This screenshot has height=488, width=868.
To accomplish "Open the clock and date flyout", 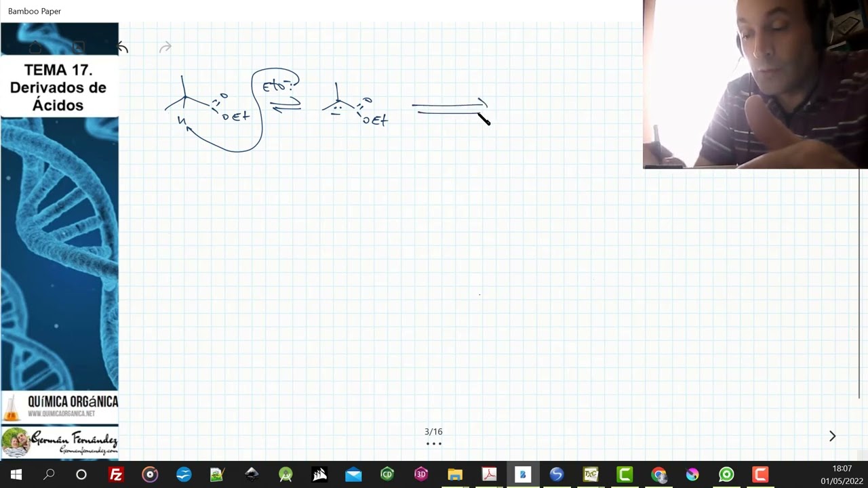I will [842, 474].
